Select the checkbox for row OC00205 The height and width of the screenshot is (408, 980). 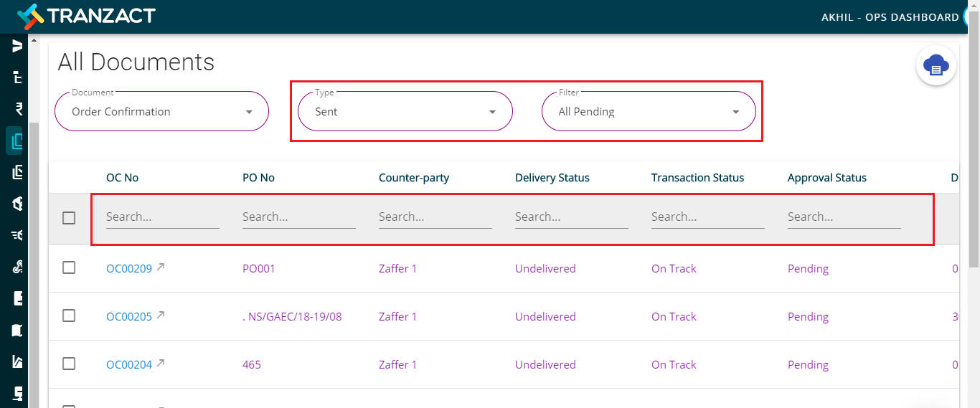pyautogui.click(x=69, y=316)
